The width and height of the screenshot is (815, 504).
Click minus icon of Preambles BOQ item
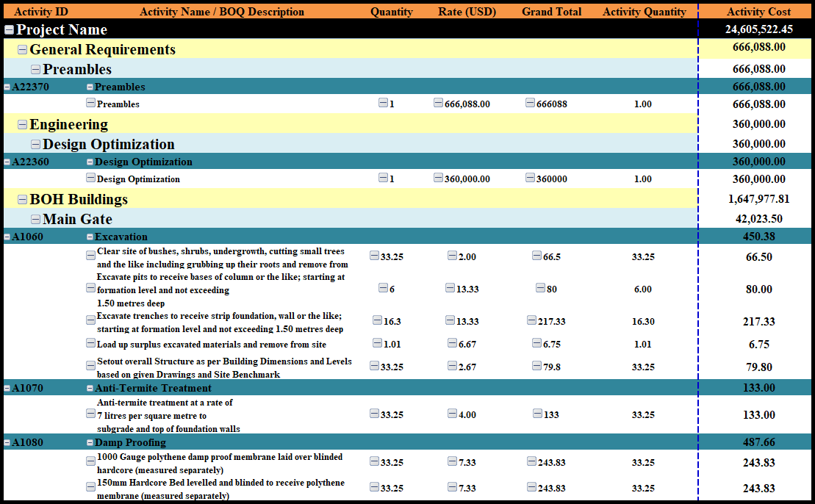click(x=90, y=103)
